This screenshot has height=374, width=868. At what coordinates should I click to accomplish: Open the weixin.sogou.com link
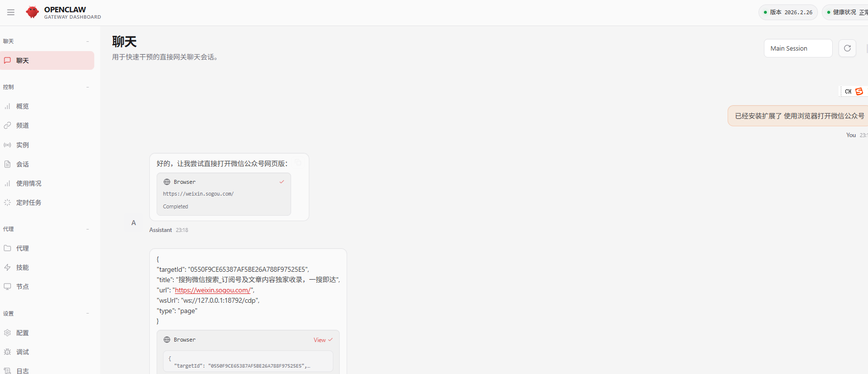213,290
